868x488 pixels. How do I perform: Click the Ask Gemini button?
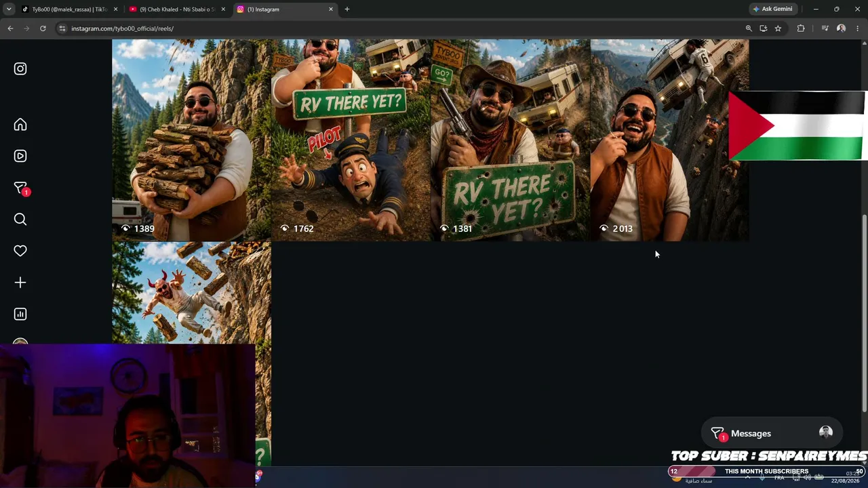point(772,9)
